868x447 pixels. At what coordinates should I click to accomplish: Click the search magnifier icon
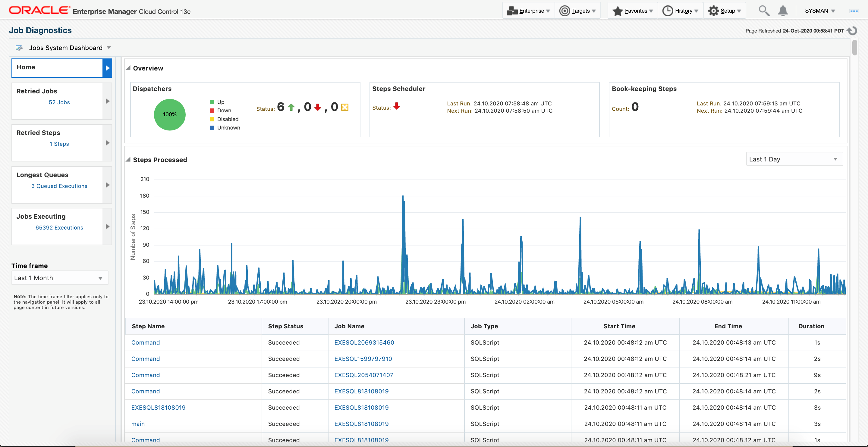763,11
